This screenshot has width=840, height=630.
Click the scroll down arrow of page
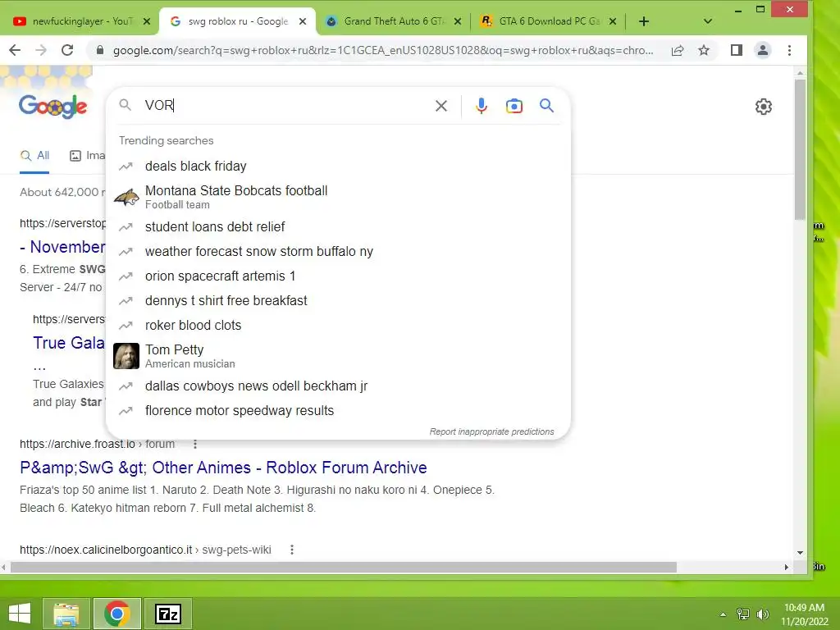[800, 552]
